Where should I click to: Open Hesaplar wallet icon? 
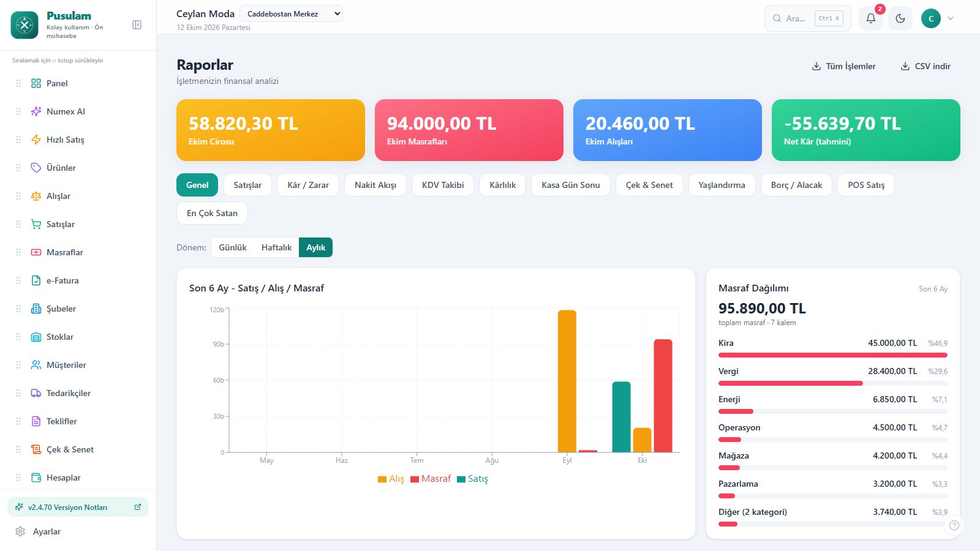click(36, 478)
